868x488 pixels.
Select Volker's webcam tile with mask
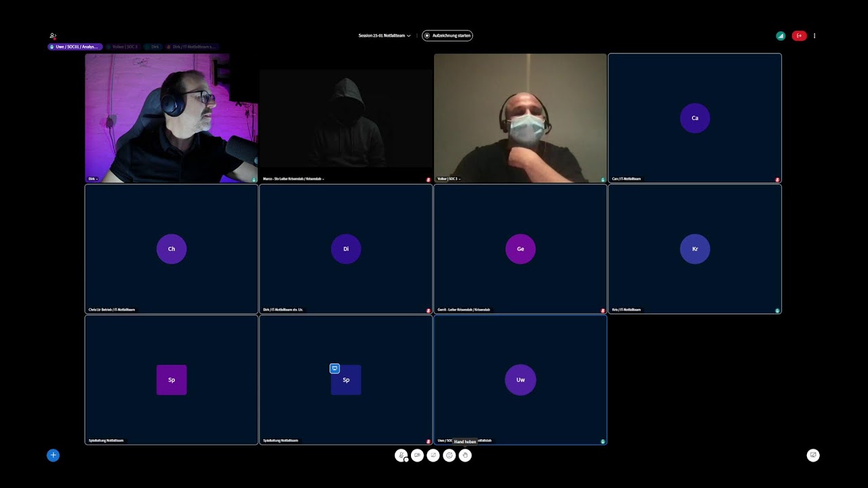coord(520,118)
